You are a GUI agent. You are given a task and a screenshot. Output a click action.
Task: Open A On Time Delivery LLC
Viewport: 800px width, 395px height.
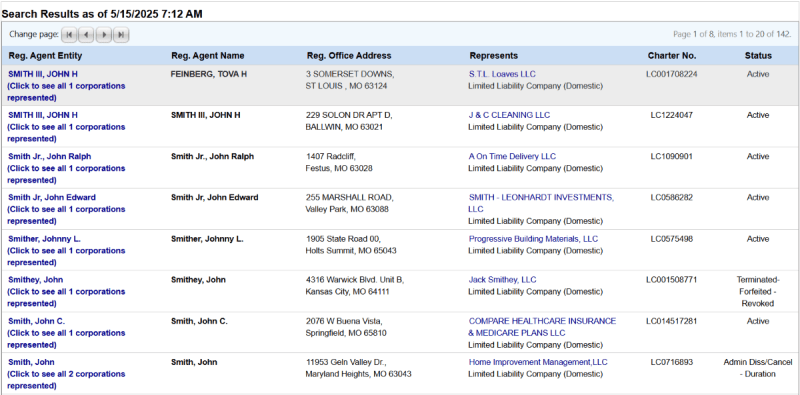point(512,156)
